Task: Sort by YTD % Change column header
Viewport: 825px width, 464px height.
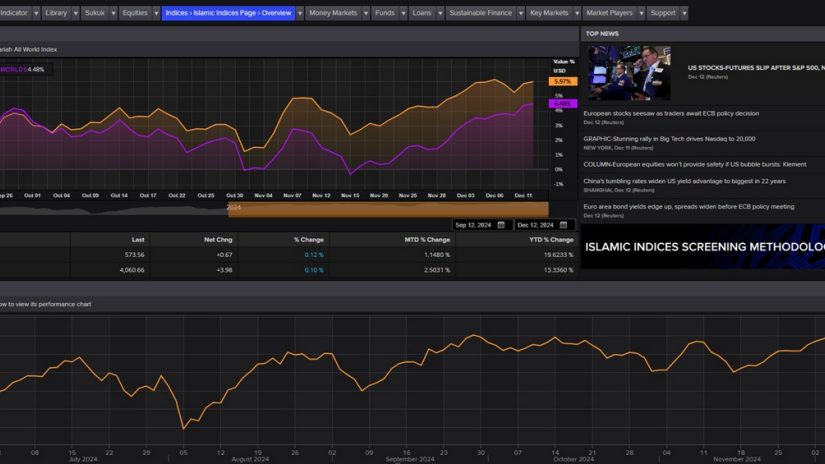Action: click(551, 240)
